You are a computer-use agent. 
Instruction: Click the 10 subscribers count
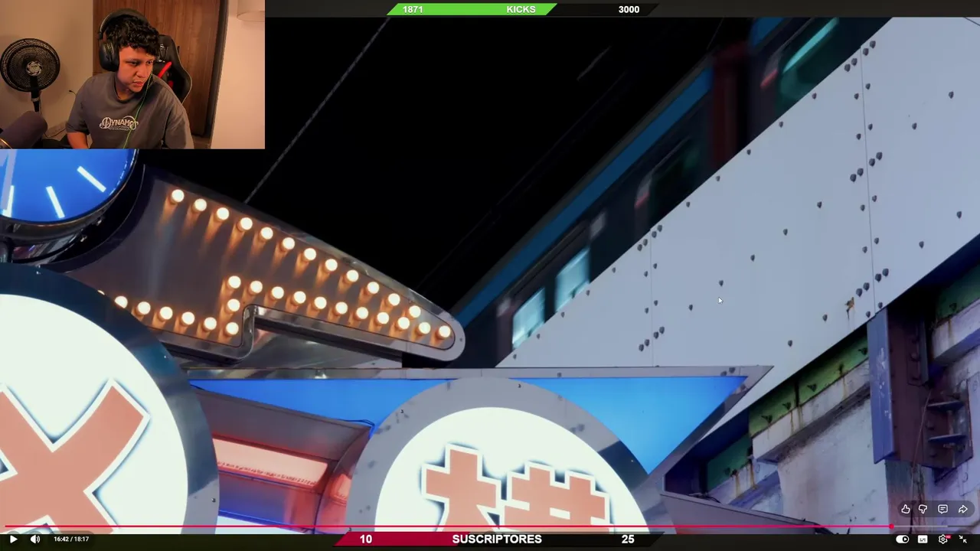pyautogui.click(x=366, y=539)
